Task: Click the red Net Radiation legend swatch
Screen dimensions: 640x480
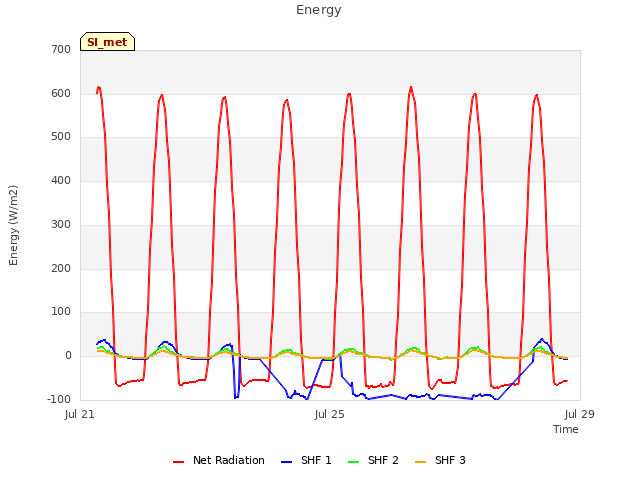Action: point(178,462)
